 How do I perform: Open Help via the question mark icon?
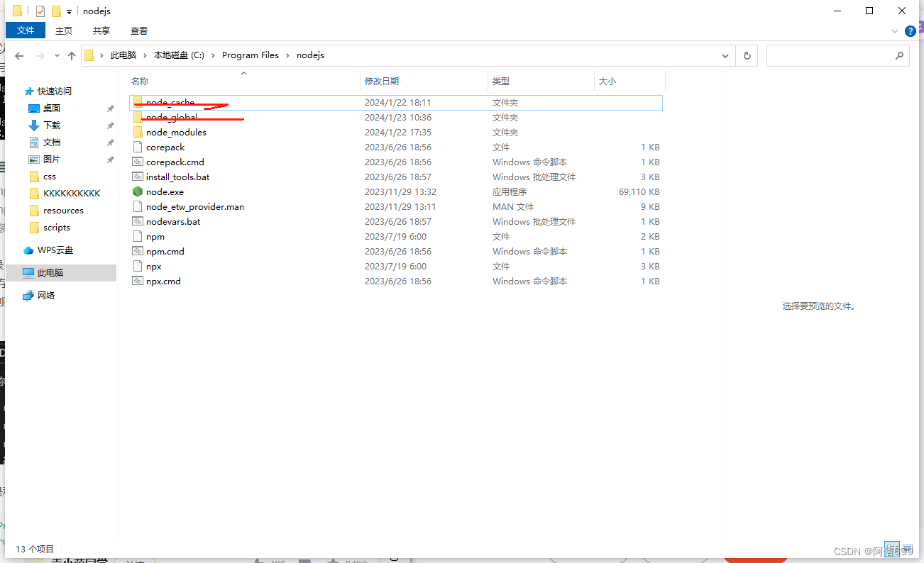coord(911,30)
